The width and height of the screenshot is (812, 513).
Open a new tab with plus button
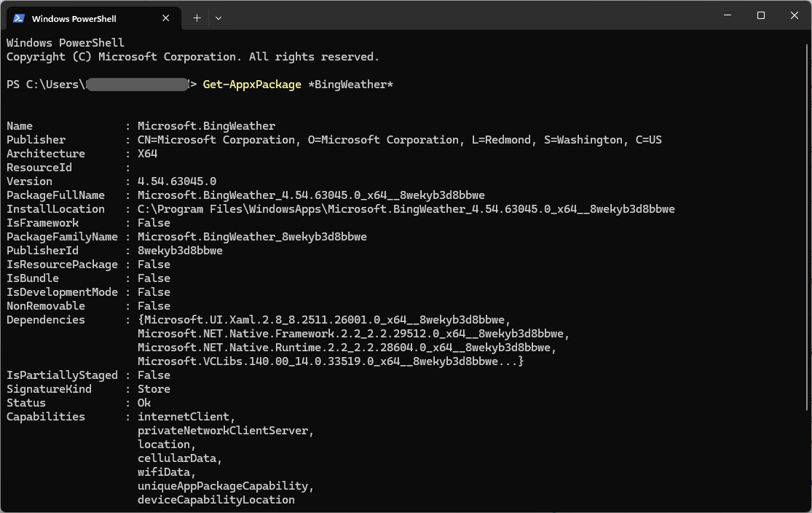point(197,18)
